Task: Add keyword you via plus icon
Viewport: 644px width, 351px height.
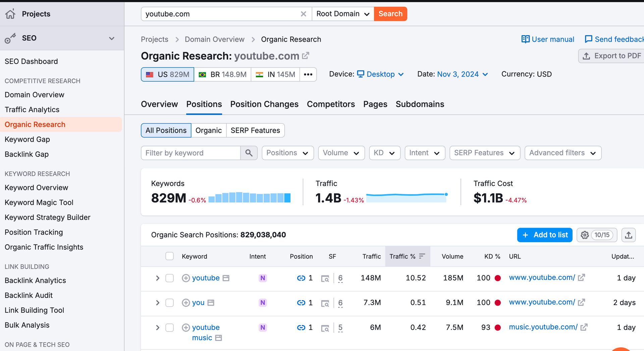Action: coord(186,303)
